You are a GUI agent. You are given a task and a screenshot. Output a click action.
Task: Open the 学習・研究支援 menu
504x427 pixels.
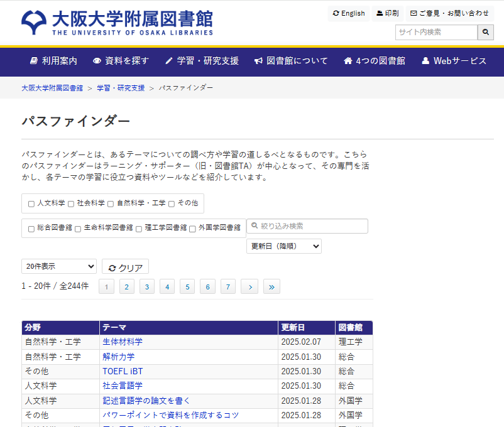[x=202, y=61]
